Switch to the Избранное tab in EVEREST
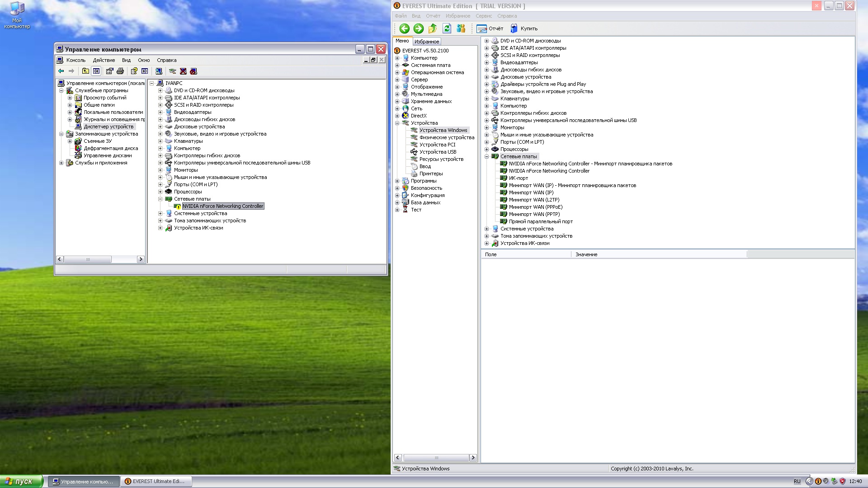The width and height of the screenshot is (868, 488). 427,42
